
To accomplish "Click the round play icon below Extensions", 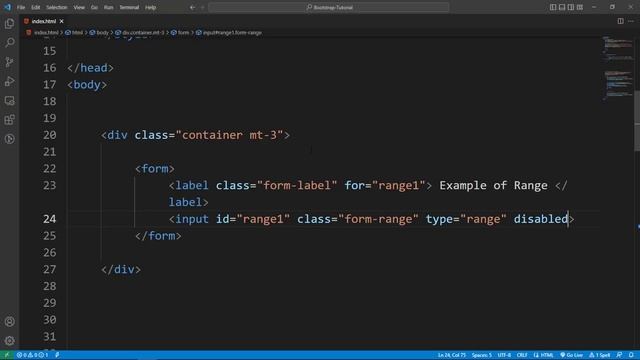I will point(9,139).
